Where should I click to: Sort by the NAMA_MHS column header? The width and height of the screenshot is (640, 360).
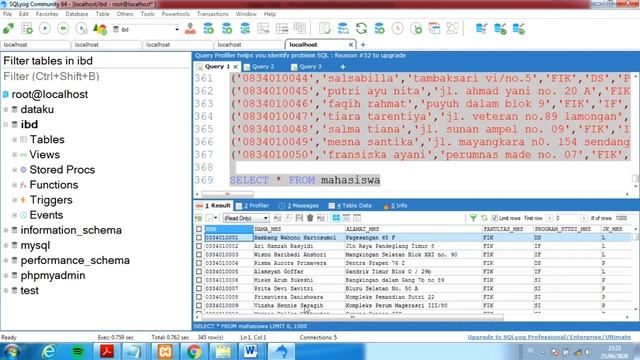[299, 229]
